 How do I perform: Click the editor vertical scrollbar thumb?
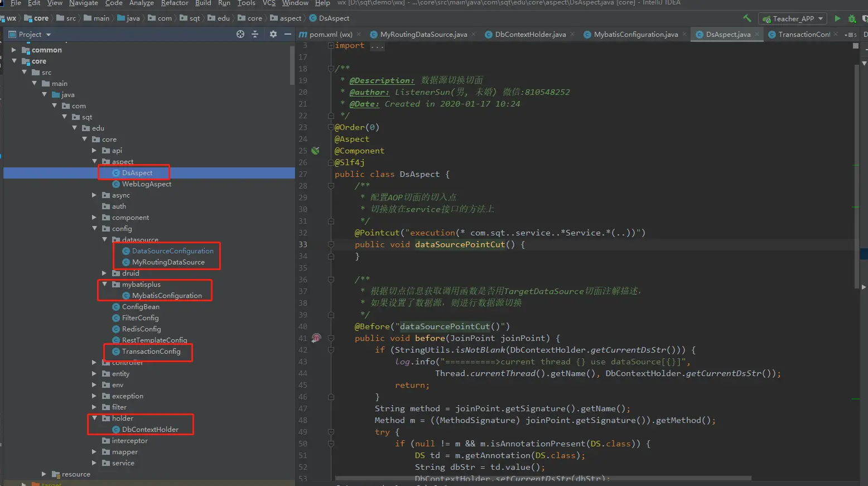coord(856,176)
